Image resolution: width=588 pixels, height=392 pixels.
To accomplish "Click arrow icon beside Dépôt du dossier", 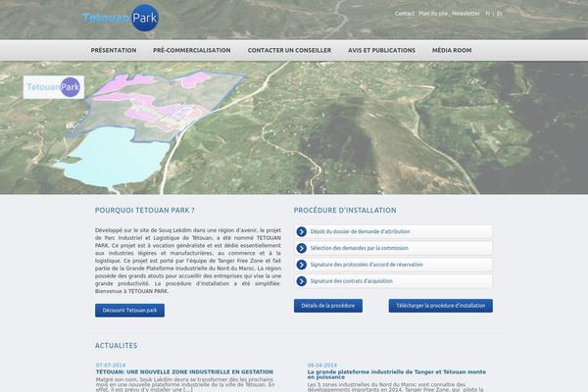I will 302,232.
